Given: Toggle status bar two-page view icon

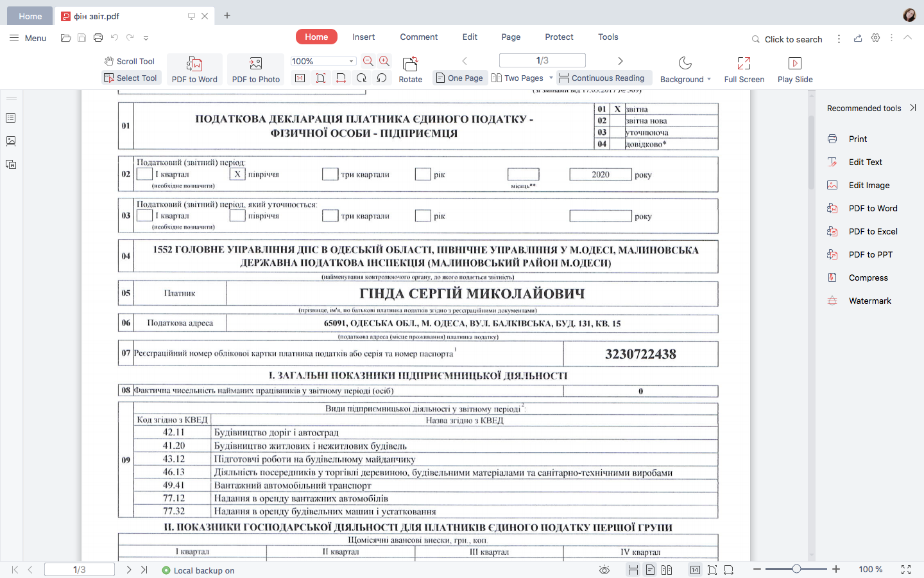Looking at the screenshot, I should (667, 570).
